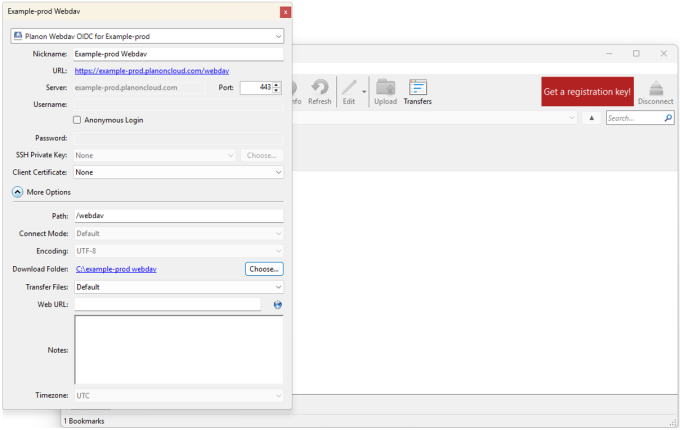Click the magnifier icon in Search field
This screenshot has height=430, width=680.
coord(668,118)
